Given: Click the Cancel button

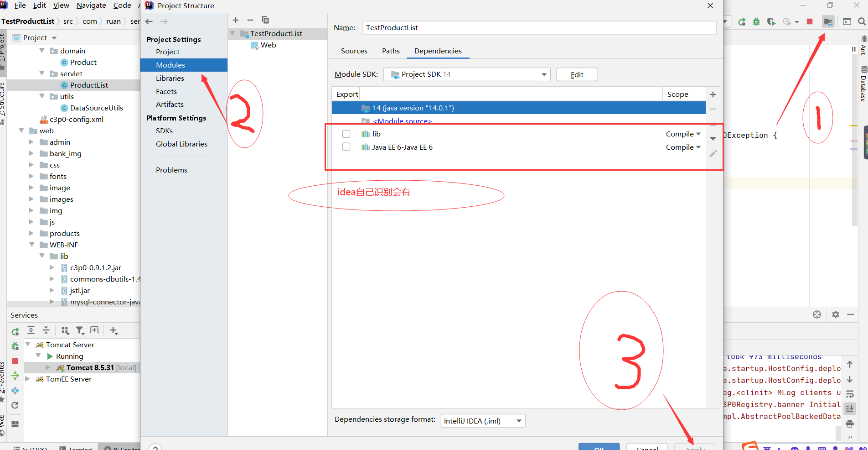Looking at the screenshot, I should pyautogui.click(x=647, y=447).
